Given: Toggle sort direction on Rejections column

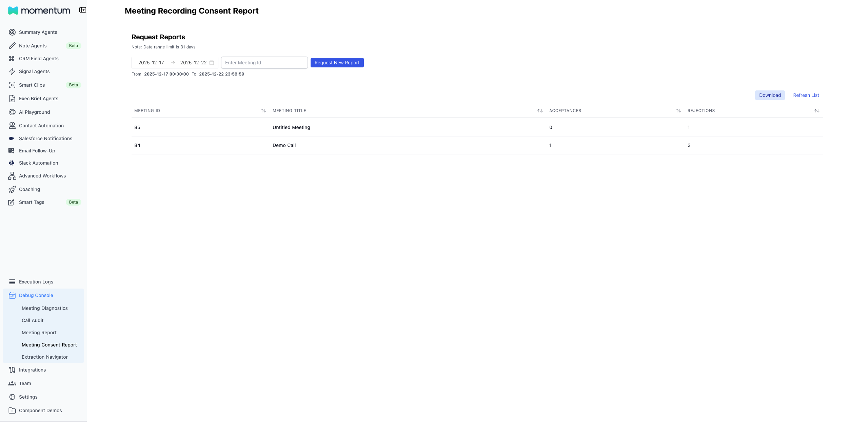Looking at the screenshot, I should 817,110.
